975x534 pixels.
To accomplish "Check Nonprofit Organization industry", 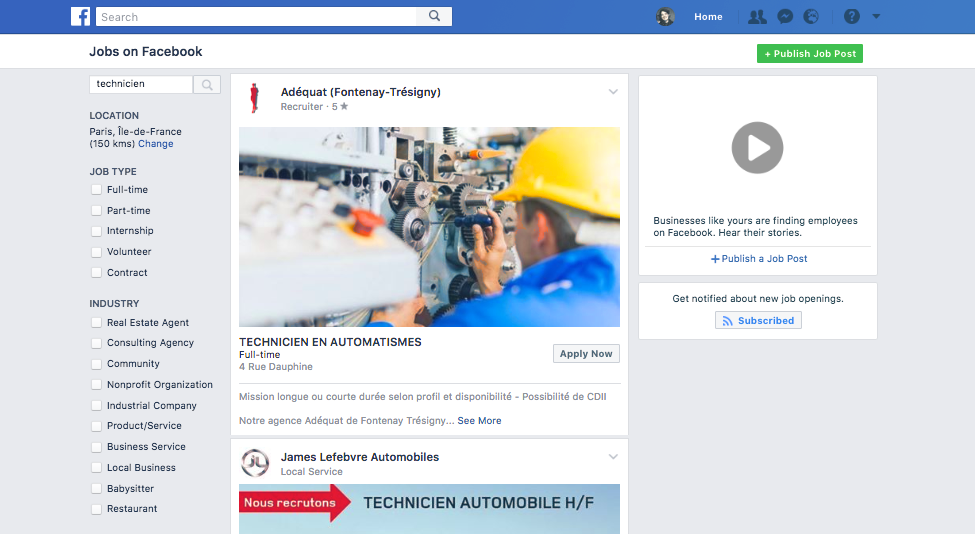I will click(96, 385).
